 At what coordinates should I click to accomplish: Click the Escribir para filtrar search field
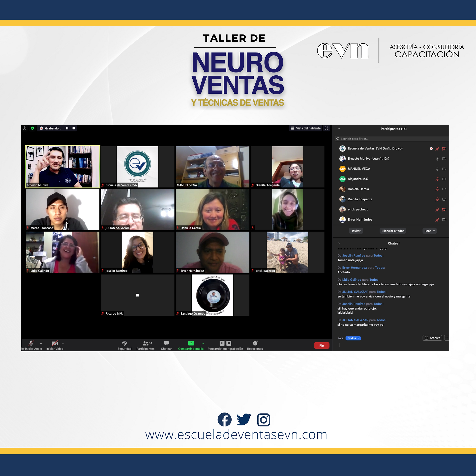392,139
